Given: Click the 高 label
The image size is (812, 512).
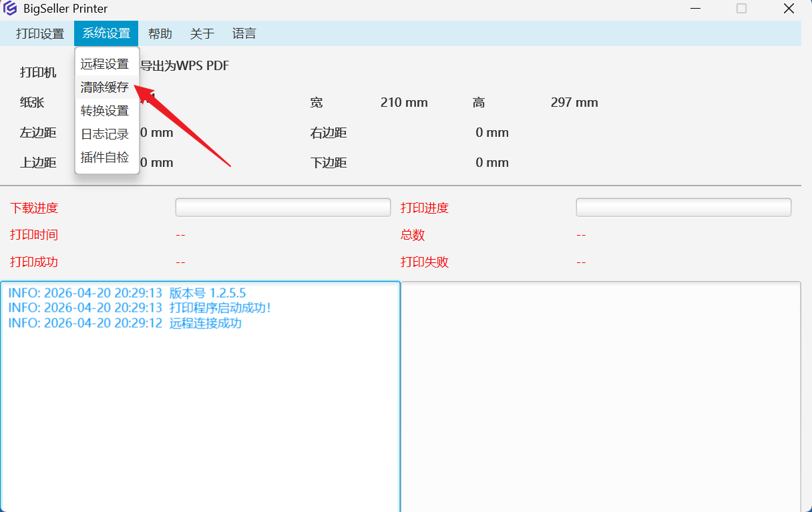Looking at the screenshot, I should [x=479, y=103].
